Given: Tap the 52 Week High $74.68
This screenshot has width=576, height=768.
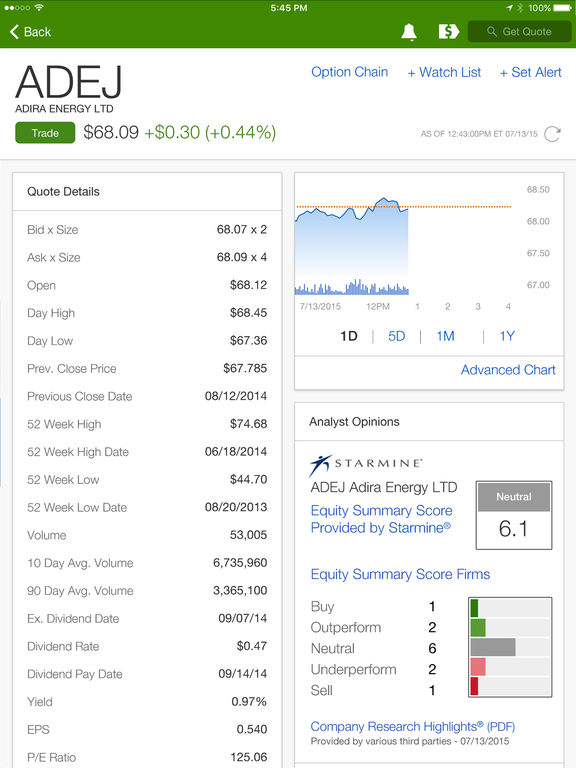Looking at the screenshot, I should (248, 424).
